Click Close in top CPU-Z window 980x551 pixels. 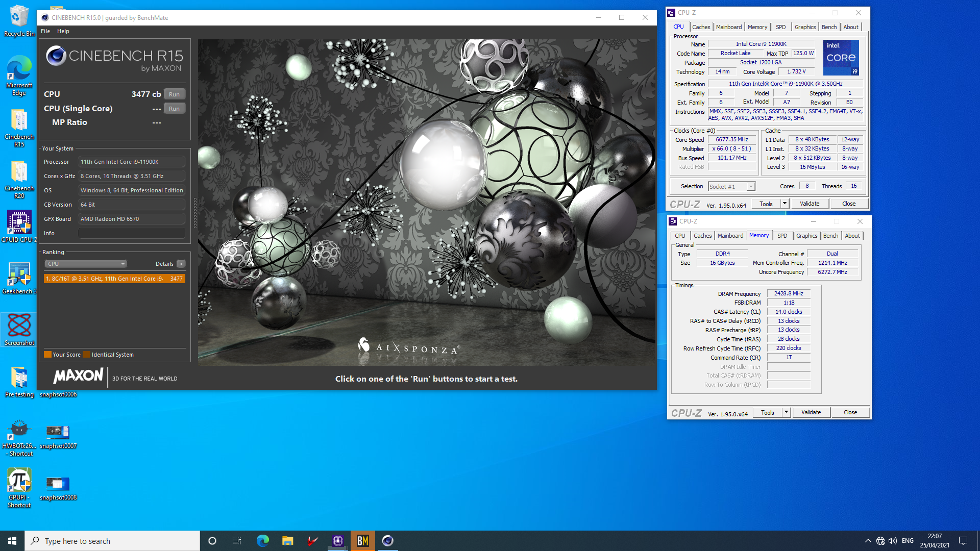[849, 204]
